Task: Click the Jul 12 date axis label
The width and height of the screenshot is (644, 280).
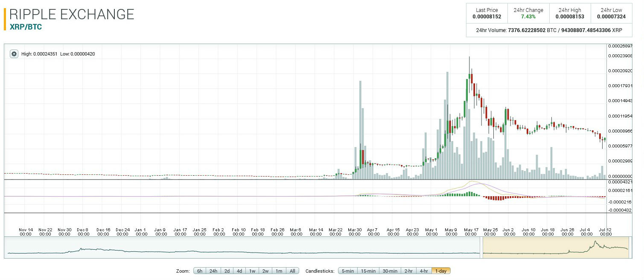Action: (x=605, y=232)
